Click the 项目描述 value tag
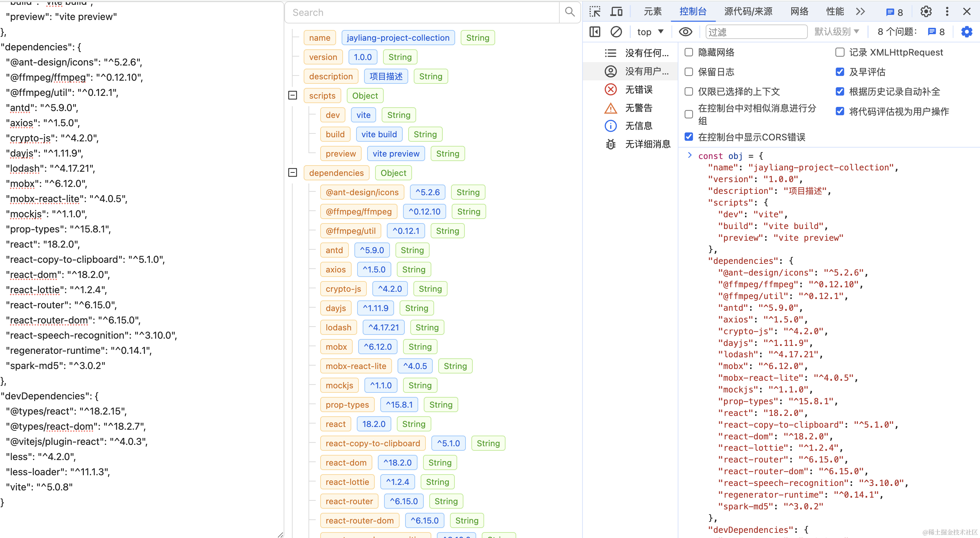This screenshot has width=980, height=538. pyautogui.click(x=386, y=77)
